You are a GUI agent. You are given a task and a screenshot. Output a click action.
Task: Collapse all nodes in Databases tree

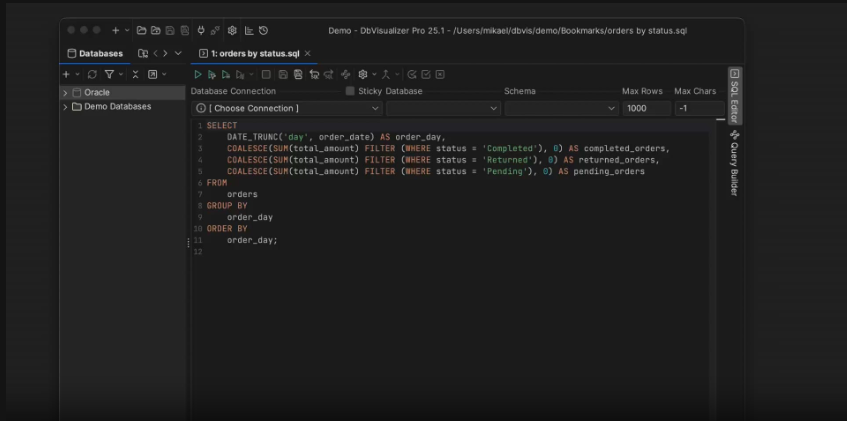coord(135,74)
